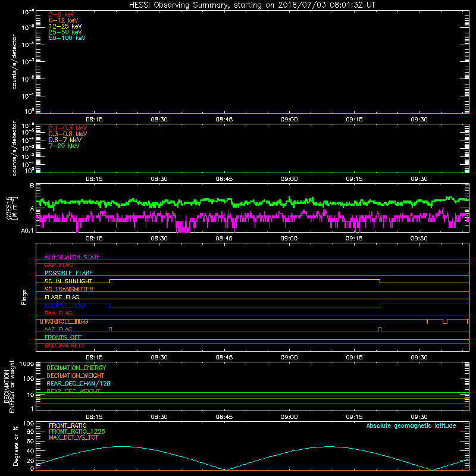This screenshot has height=476, width=476.
Task: Click the HESSI Observing Summary title text
Action: (252, 5)
